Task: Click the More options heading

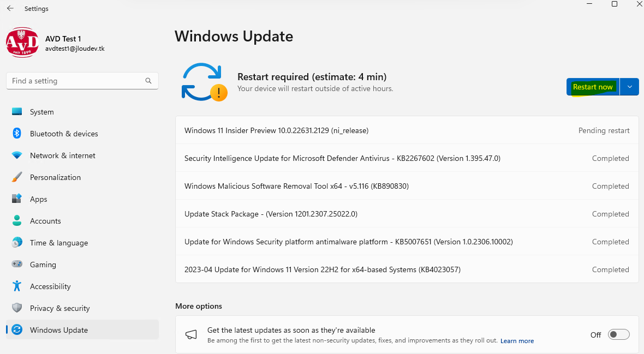Action: tap(198, 306)
